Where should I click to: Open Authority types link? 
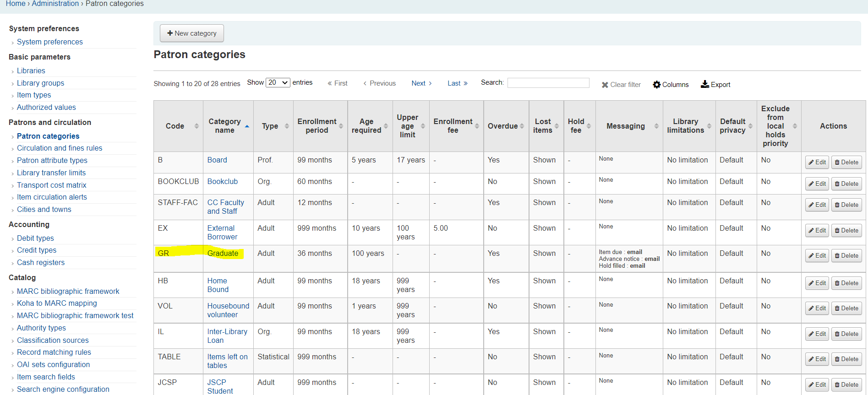[x=41, y=328]
